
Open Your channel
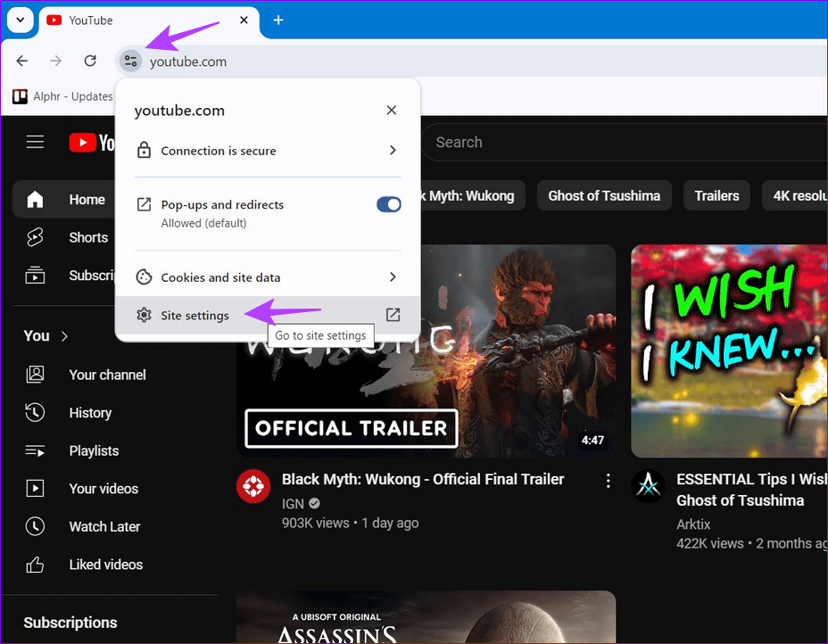point(107,375)
